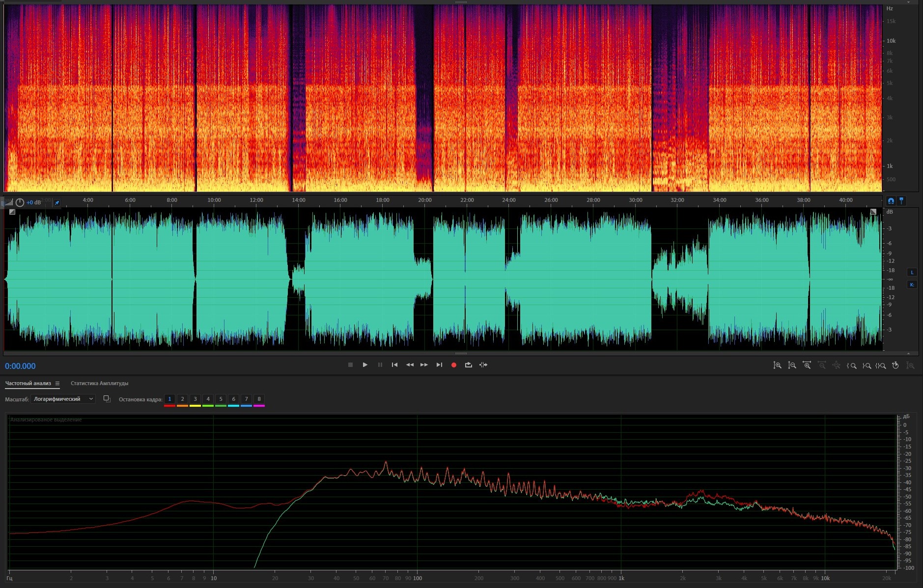Select the Частотный анализ tab

28,384
